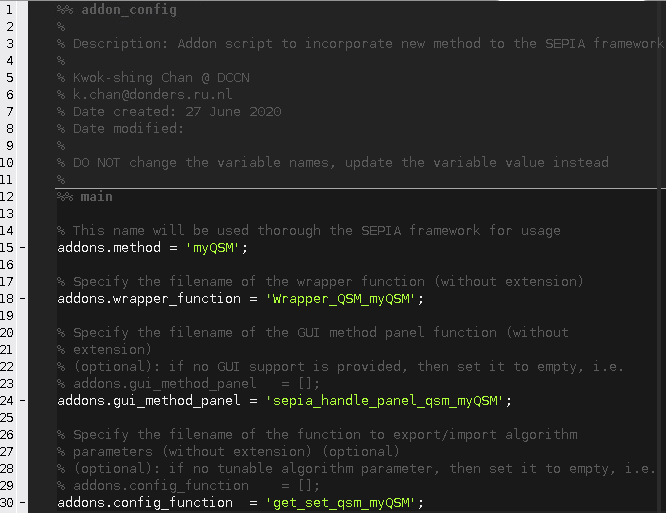
Task: Click the email 'k.chan@donders.ru.nl' comment
Action: 145,95
